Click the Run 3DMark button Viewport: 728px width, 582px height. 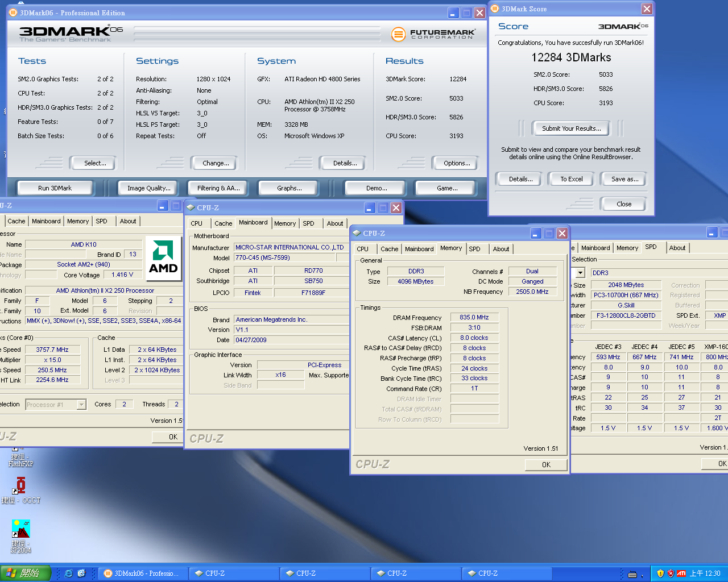[55, 188]
